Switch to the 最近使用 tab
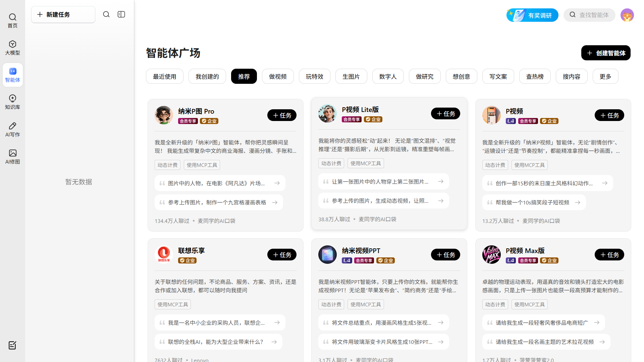 click(x=164, y=76)
